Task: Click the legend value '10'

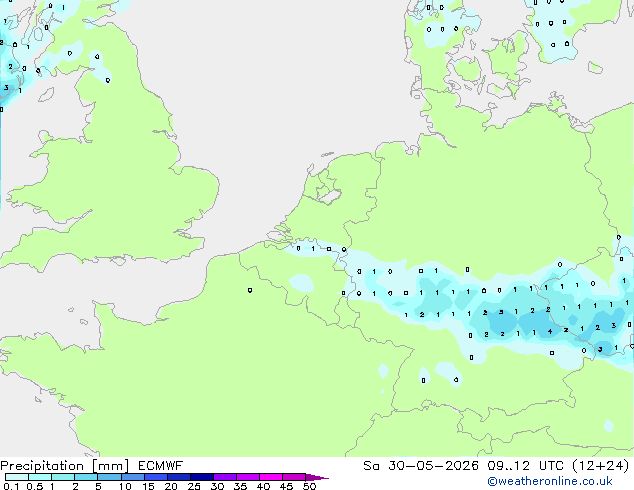Action: click(x=125, y=486)
